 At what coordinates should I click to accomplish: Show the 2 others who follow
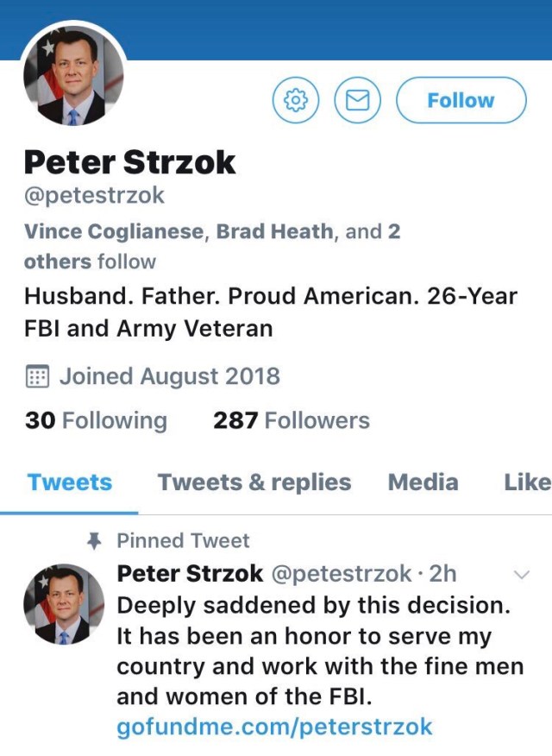point(57,261)
